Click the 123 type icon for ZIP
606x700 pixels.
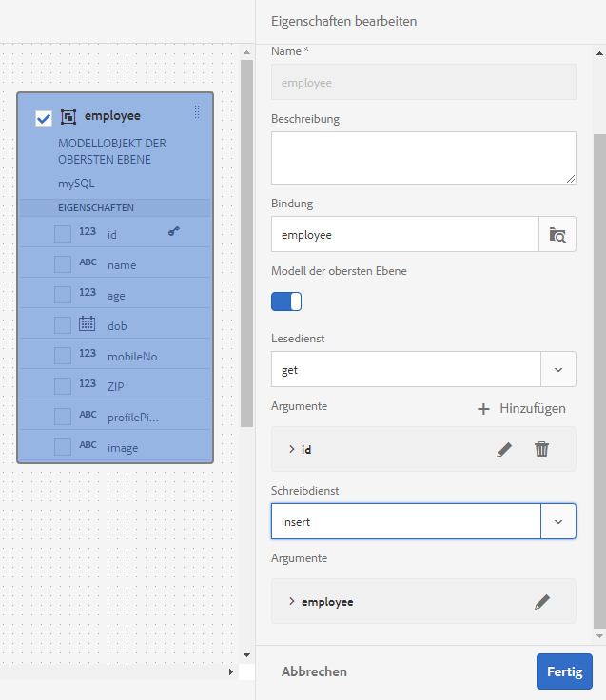(88, 383)
